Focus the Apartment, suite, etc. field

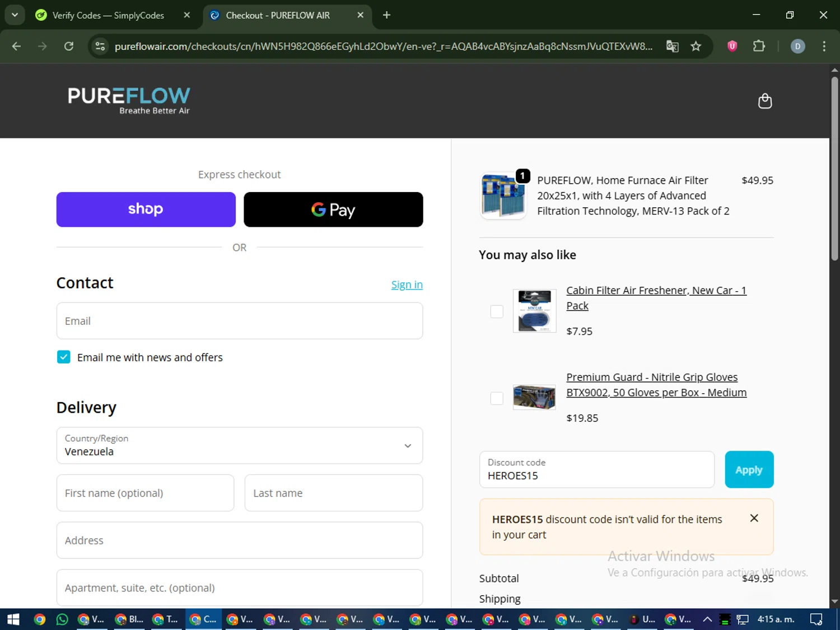tap(240, 587)
